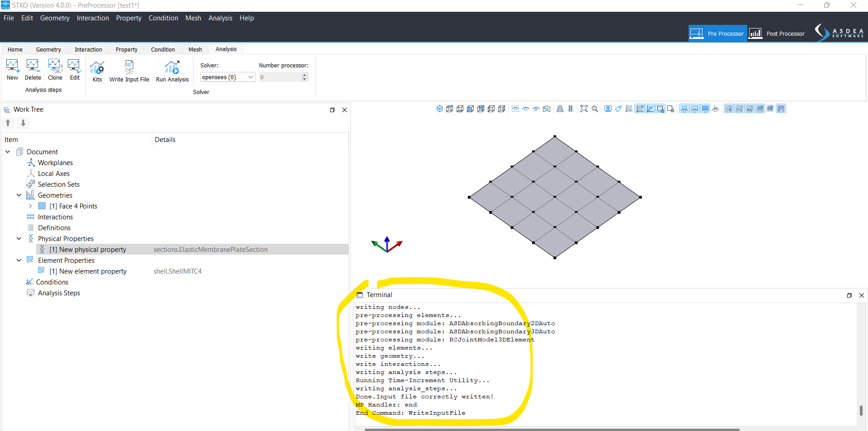This screenshot has width=868, height=431.
Task: Select Conditions in Work Tree
Action: pyautogui.click(x=52, y=282)
